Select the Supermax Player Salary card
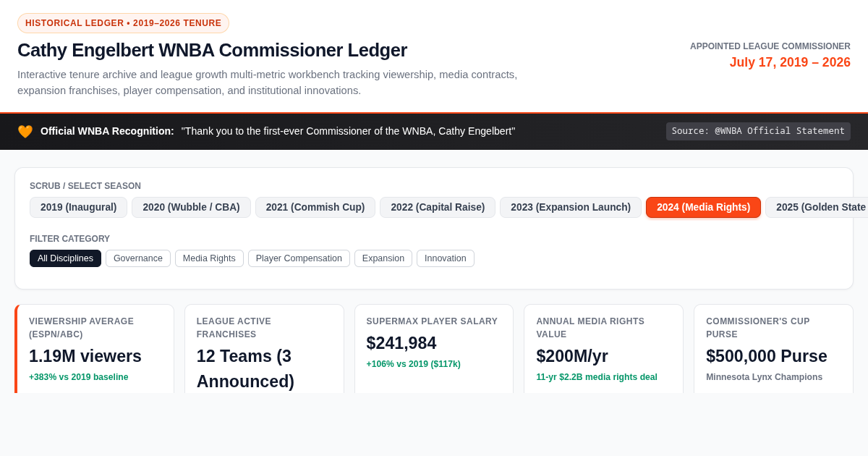Image resolution: width=868 pixels, height=456 pixels. [434, 349]
